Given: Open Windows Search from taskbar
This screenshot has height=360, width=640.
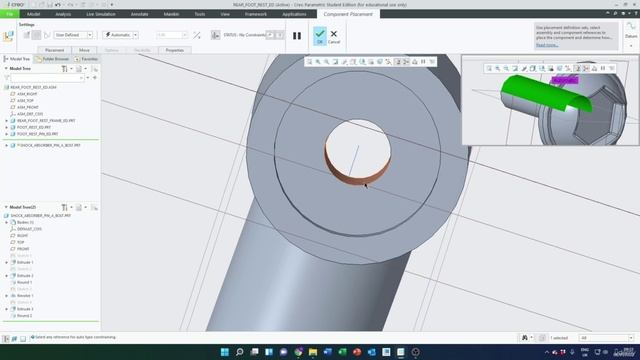Looking at the screenshot, I should [240, 352].
